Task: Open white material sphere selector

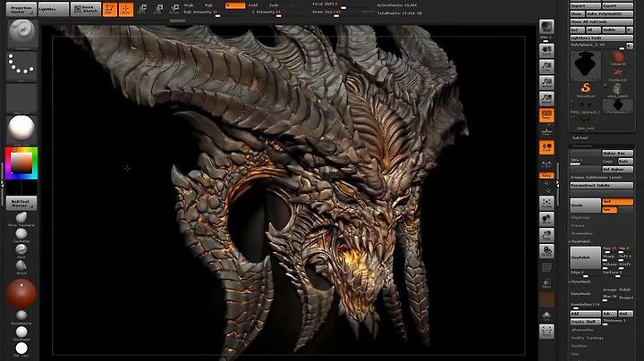Action: pyautogui.click(x=21, y=130)
